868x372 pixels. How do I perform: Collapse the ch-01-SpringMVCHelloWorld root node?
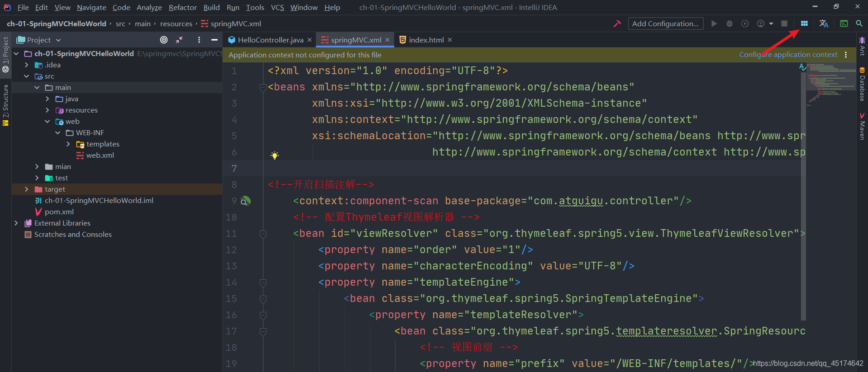point(16,53)
